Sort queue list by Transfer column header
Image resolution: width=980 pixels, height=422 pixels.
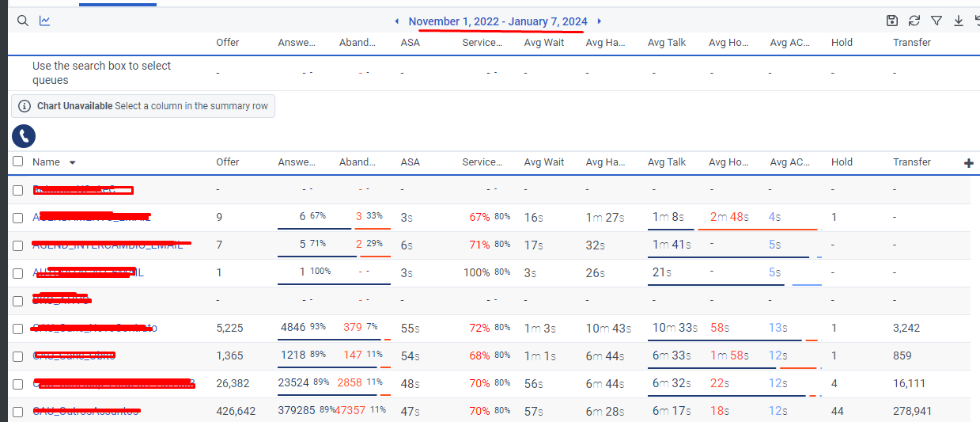tap(912, 162)
